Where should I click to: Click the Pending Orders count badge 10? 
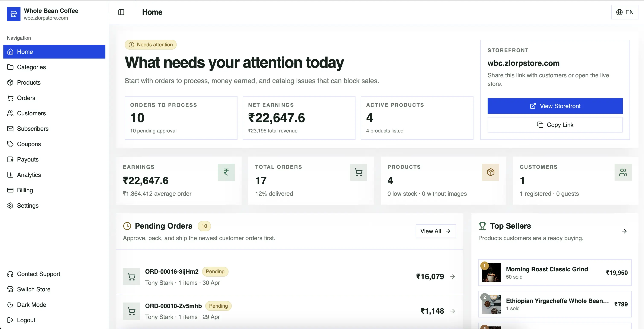[x=204, y=226]
